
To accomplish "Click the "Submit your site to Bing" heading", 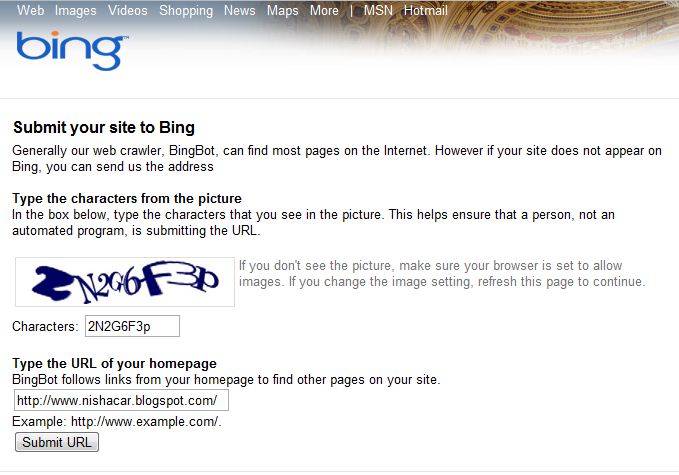I will pyautogui.click(x=103, y=128).
